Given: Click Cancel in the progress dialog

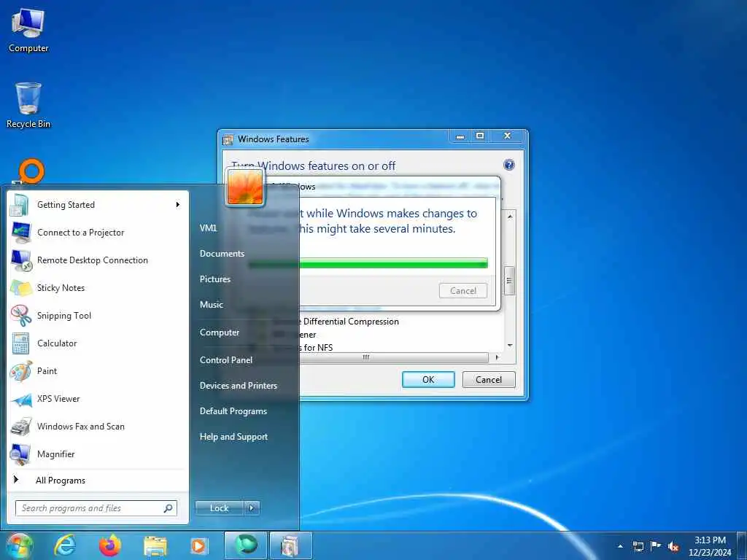Looking at the screenshot, I should [x=463, y=291].
